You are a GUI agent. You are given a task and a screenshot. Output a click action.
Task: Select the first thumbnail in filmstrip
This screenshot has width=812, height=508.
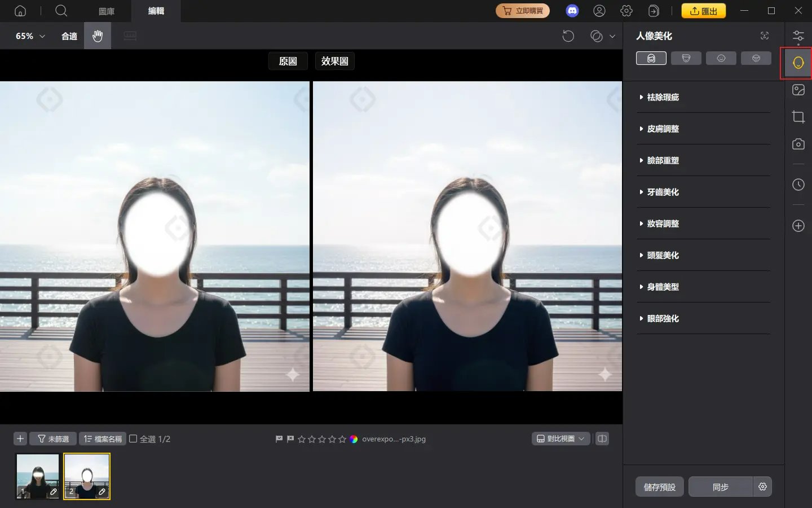point(38,476)
